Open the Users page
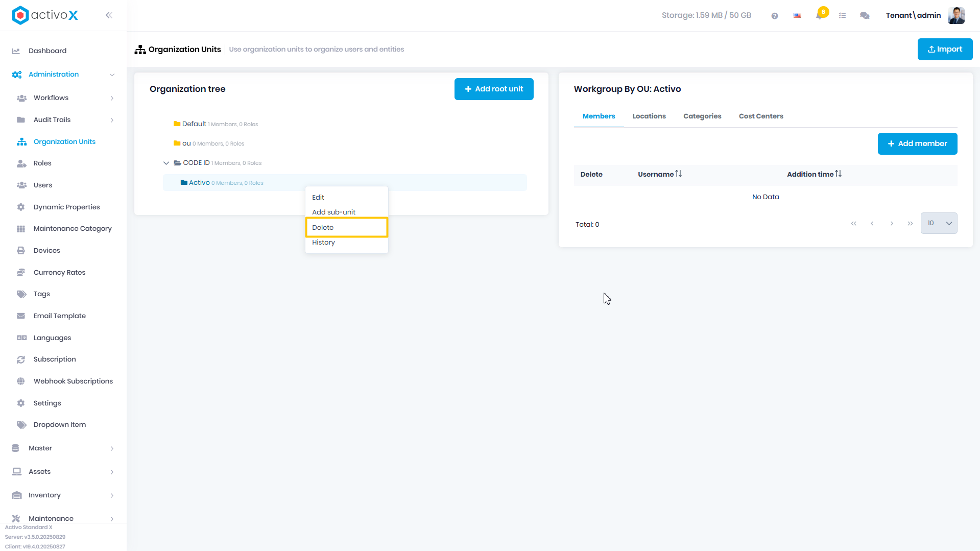This screenshot has width=980, height=551. [x=43, y=185]
